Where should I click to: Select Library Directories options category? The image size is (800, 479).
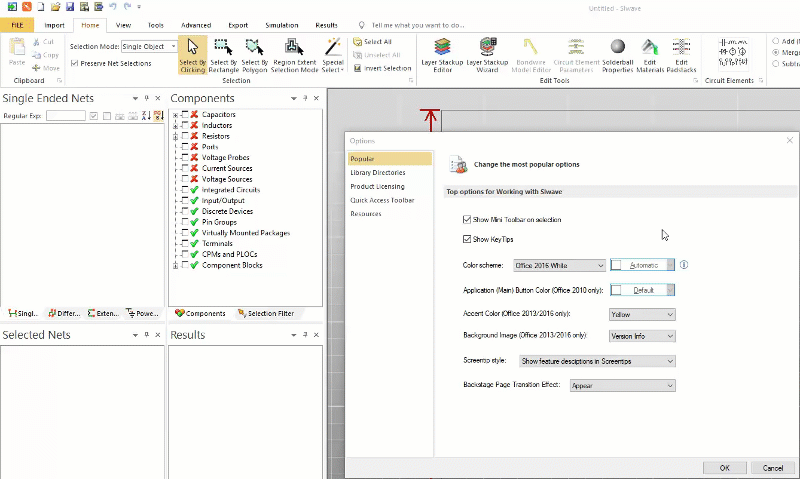tap(378, 173)
